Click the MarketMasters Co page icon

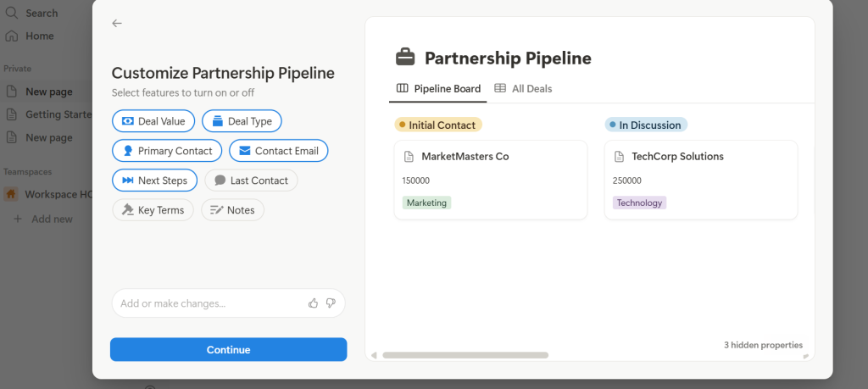point(409,157)
